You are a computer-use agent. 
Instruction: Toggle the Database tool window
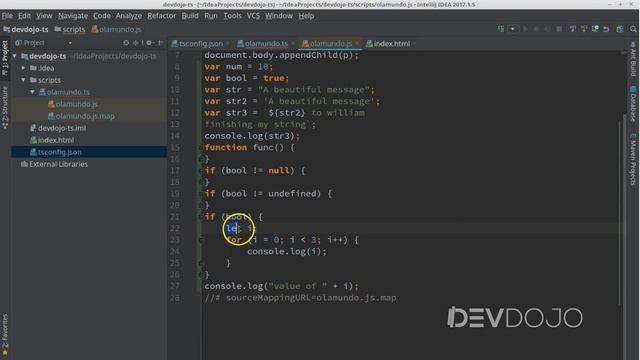pyautogui.click(x=633, y=104)
